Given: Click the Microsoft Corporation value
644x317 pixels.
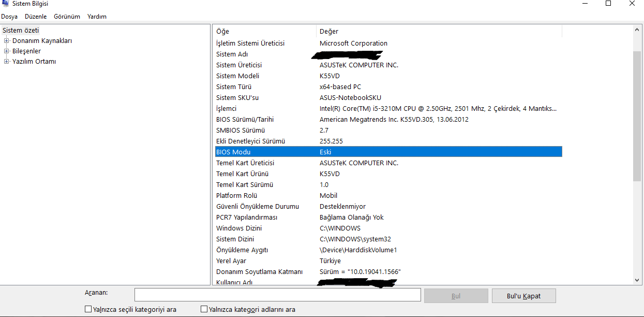Looking at the screenshot, I should click(353, 43).
